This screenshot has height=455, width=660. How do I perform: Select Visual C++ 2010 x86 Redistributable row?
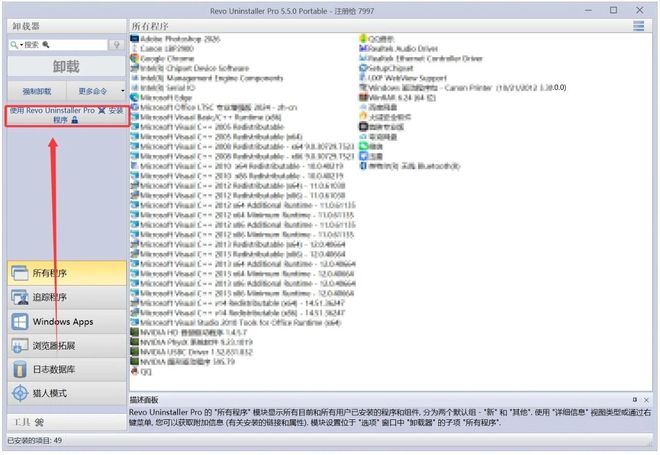point(237,176)
